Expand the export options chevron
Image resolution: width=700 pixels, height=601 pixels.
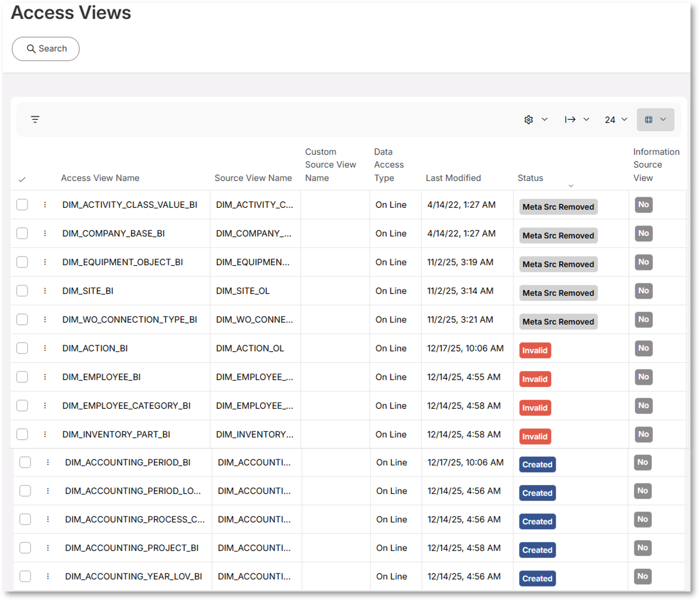[587, 119]
